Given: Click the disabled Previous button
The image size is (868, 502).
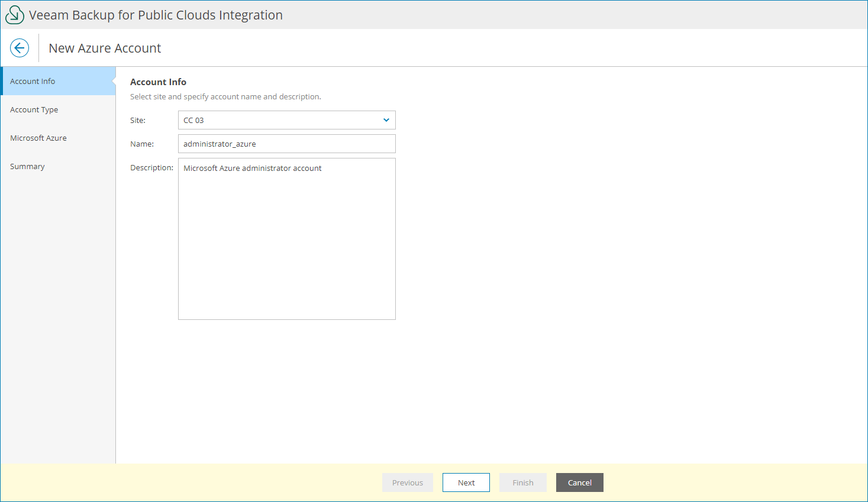Looking at the screenshot, I should [407, 482].
